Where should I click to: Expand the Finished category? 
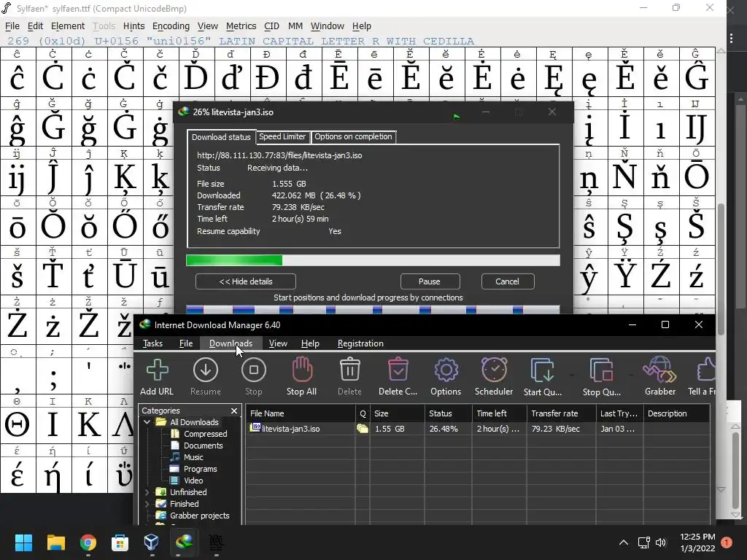click(x=147, y=504)
